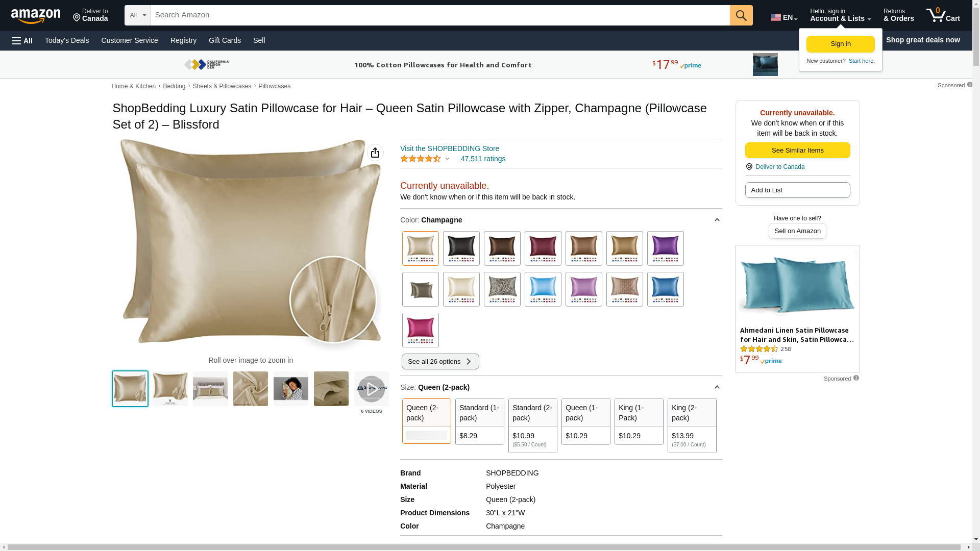The height and width of the screenshot is (551, 980).
Task: Expand the star ratings dropdown arrow
Action: click(447, 159)
